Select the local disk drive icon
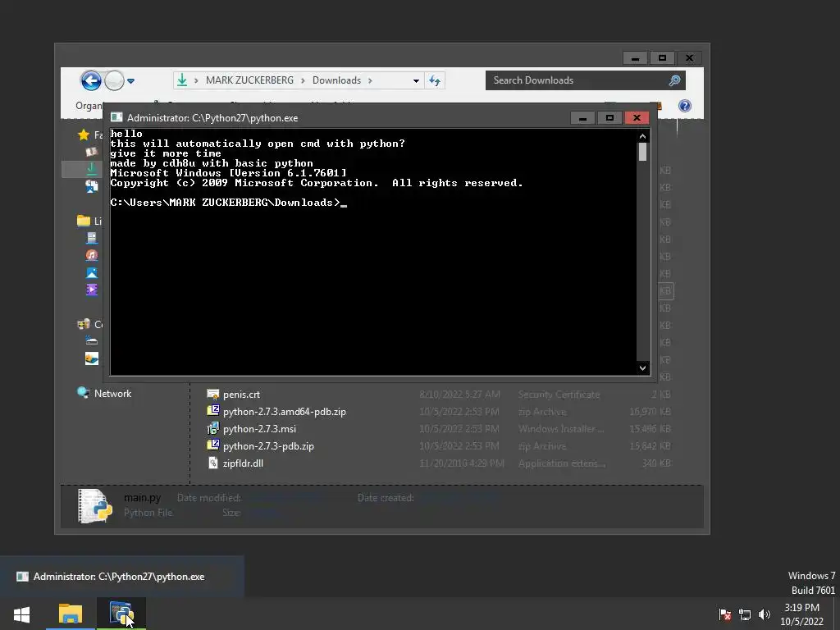The height and width of the screenshot is (630, 840). point(92,340)
